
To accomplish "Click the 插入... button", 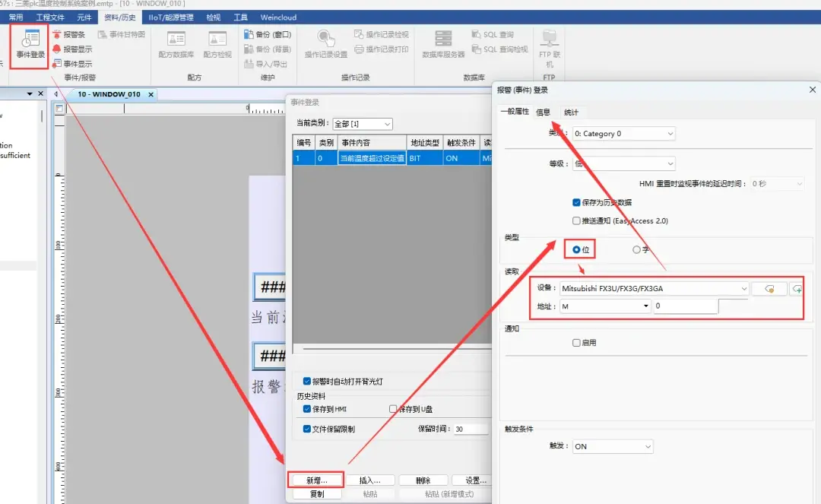I will pos(369,480).
